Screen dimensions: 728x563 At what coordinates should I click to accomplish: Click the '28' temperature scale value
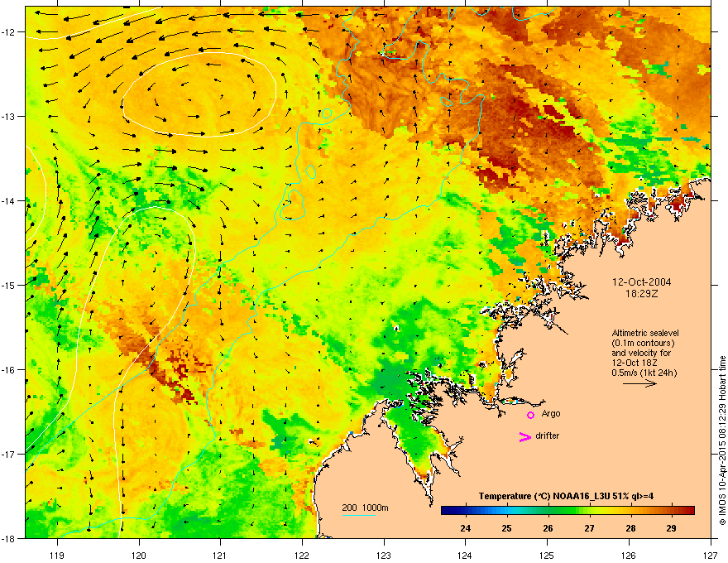tap(630, 528)
